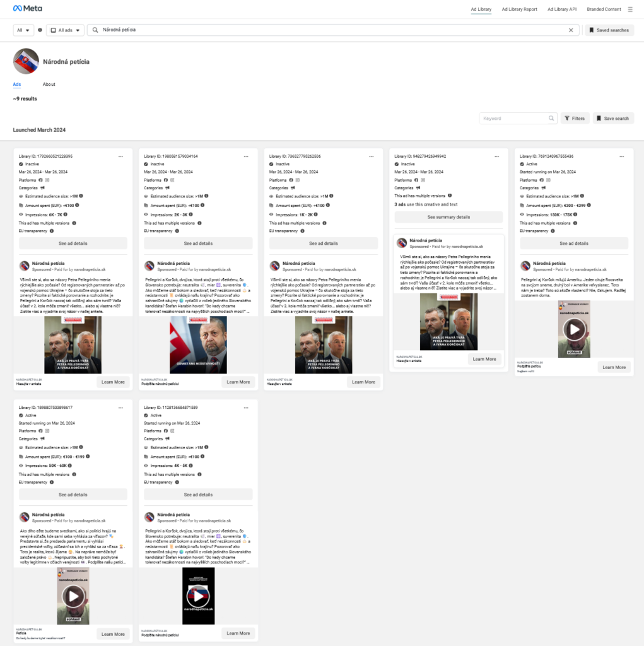Click the audience size info icon on the 150K - 175K card
Viewport: 644px width, 646px height.
pyautogui.click(x=582, y=196)
